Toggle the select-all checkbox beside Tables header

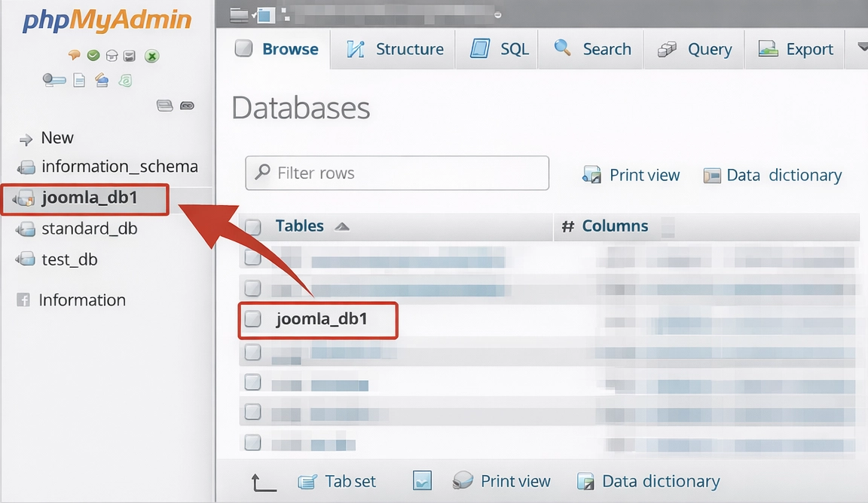point(253,226)
